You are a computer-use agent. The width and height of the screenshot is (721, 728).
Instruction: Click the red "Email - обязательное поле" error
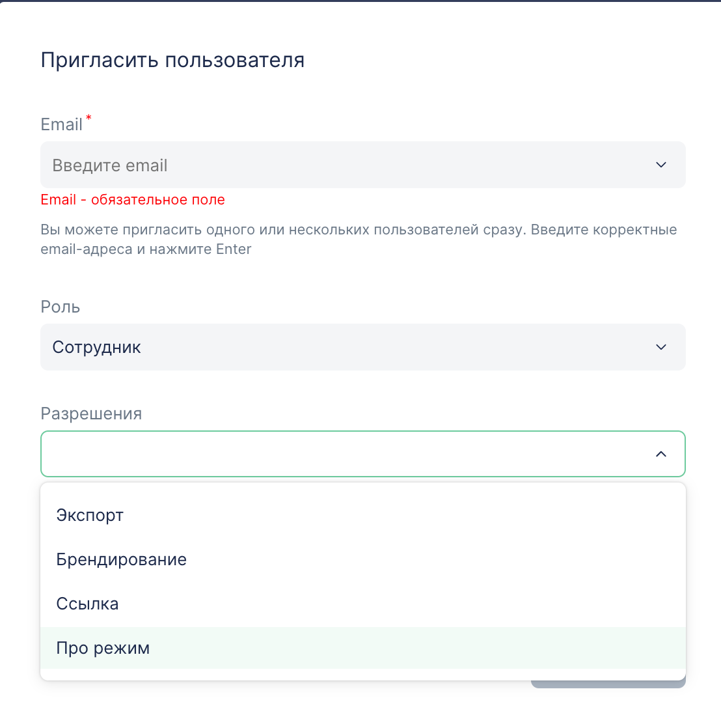[133, 200]
